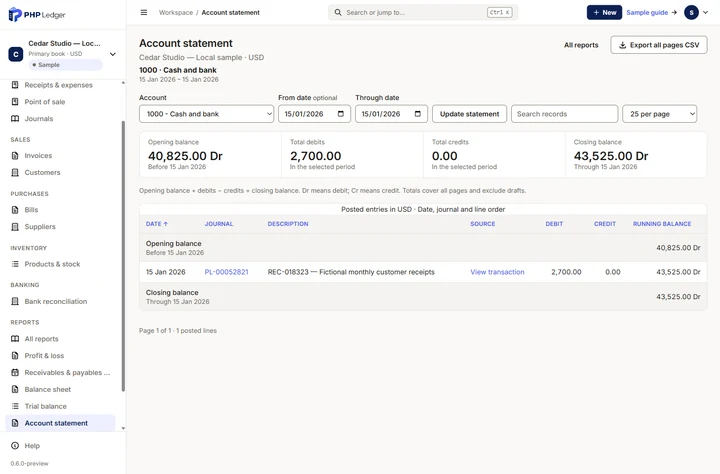
Task: Click Export all pages CSV button
Action: click(658, 45)
